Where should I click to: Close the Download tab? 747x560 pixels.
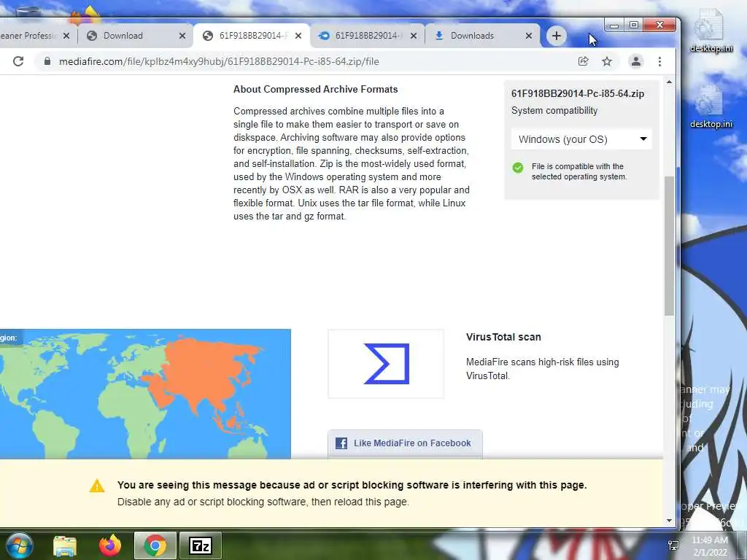(182, 36)
